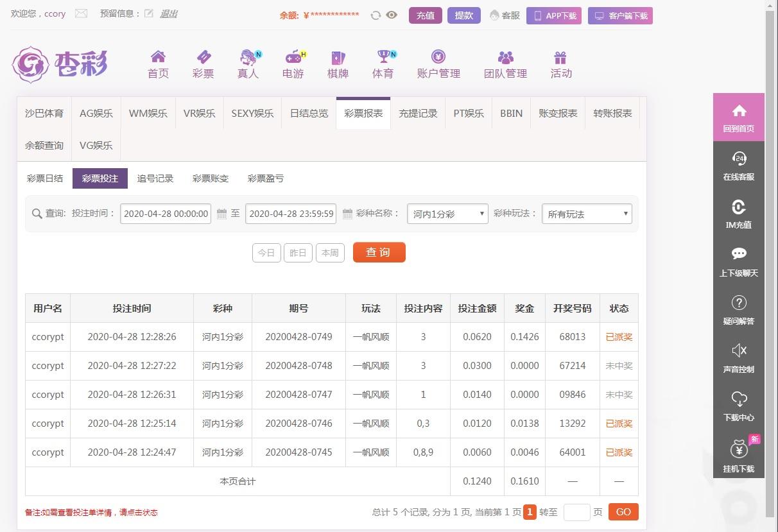Open 体育 sports trophy icon
This screenshot has height=532, width=778.
pyautogui.click(x=383, y=58)
